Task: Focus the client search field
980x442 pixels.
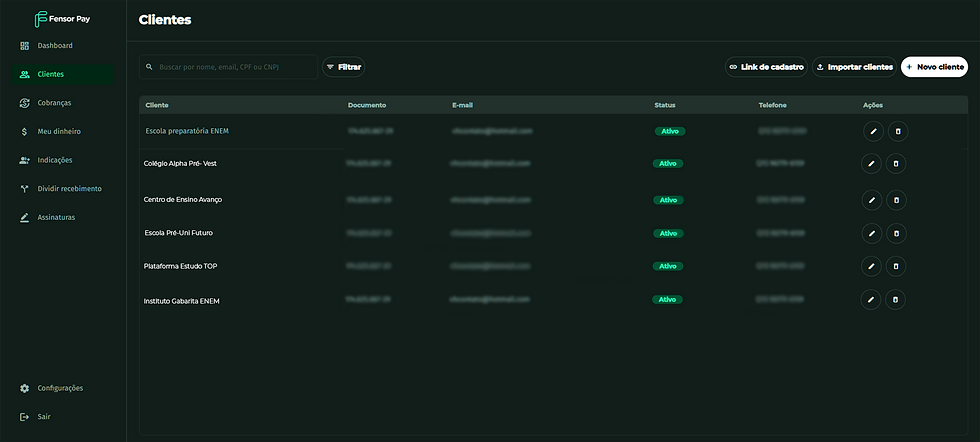Action: (228, 66)
